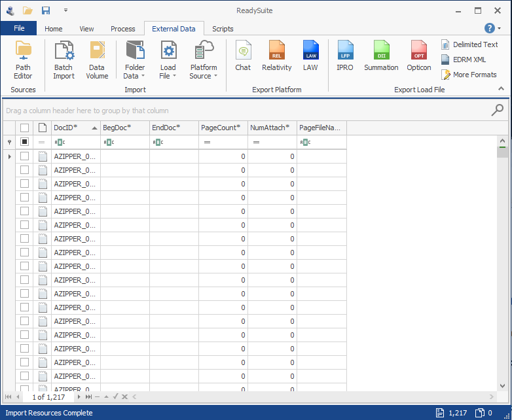Viewport: 512px width, 420px height.
Task: Switch to the Process tab
Action: click(x=123, y=29)
